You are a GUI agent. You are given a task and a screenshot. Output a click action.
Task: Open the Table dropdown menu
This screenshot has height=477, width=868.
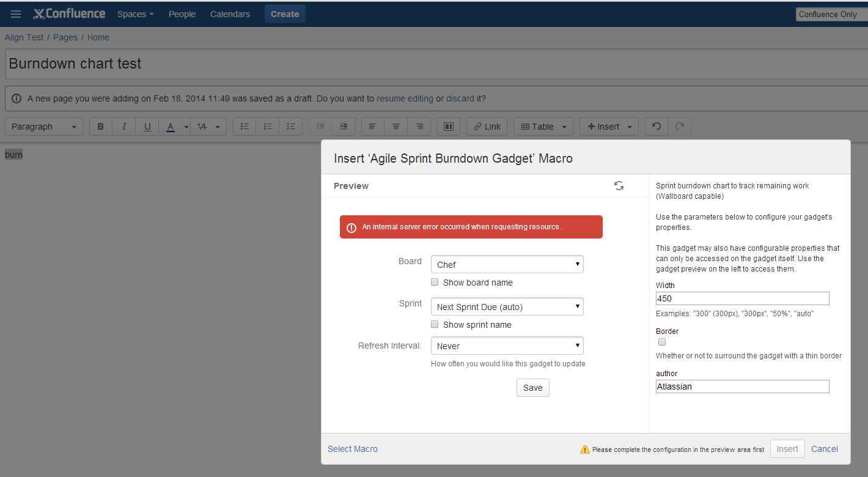coord(543,127)
